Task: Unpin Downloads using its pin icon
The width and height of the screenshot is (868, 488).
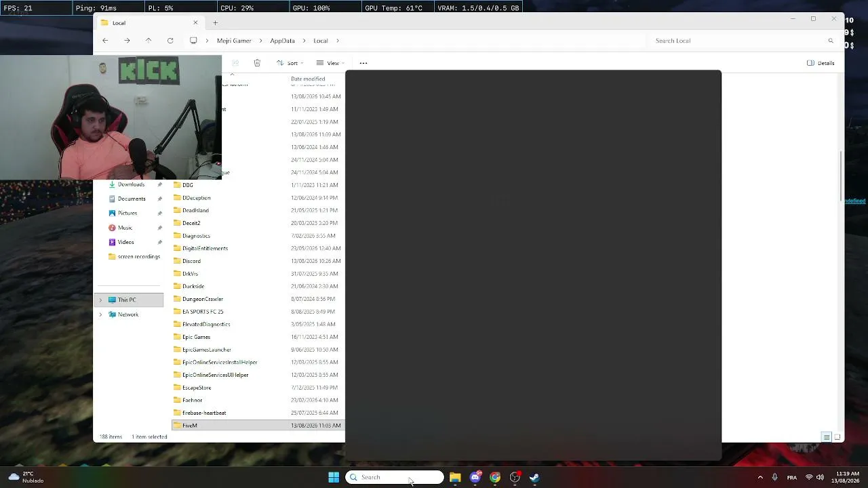Action: 160,184
